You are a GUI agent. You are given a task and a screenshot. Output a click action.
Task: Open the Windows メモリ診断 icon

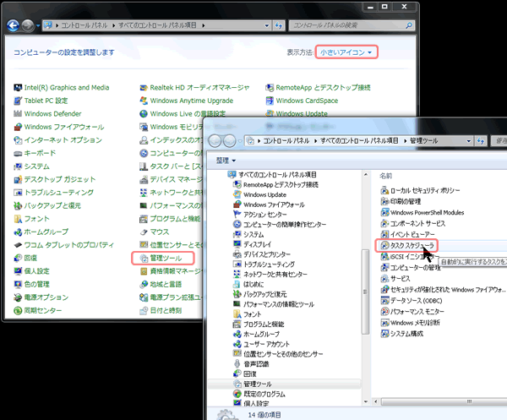(x=384, y=322)
